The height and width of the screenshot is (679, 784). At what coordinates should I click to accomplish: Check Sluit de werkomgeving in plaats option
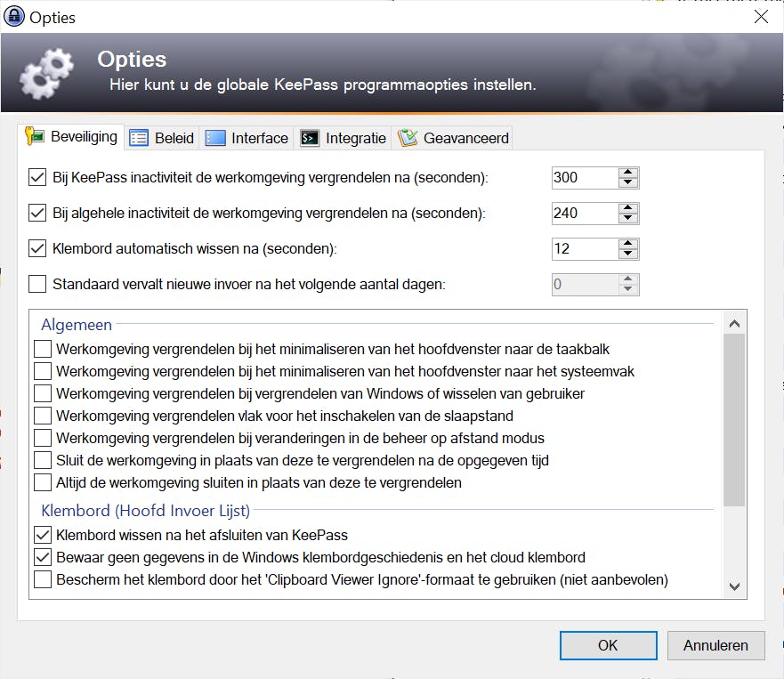[x=43, y=460]
